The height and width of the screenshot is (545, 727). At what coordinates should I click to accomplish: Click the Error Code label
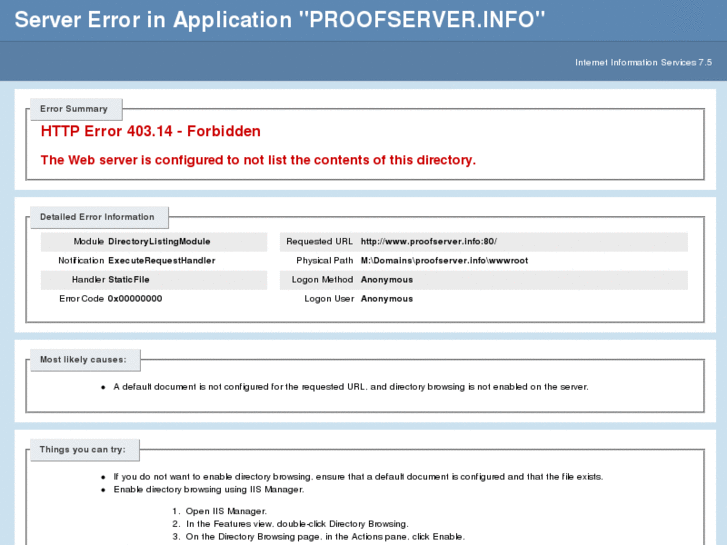click(x=81, y=299)
